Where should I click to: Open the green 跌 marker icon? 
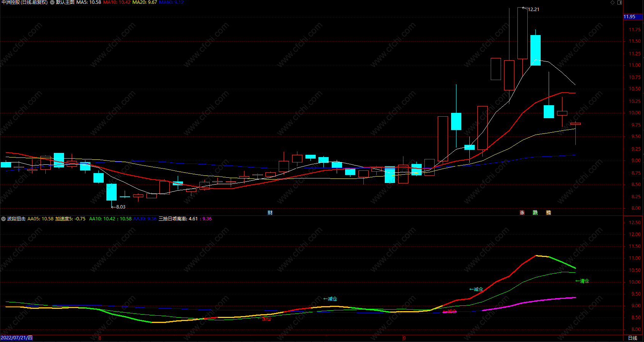point(535,213)
